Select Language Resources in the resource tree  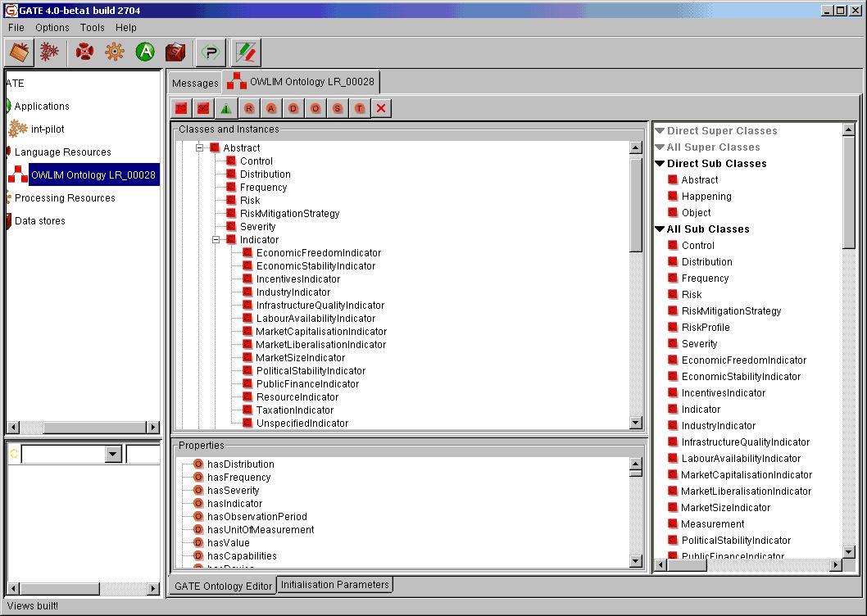pyautogui.click(x=63, y=152)
